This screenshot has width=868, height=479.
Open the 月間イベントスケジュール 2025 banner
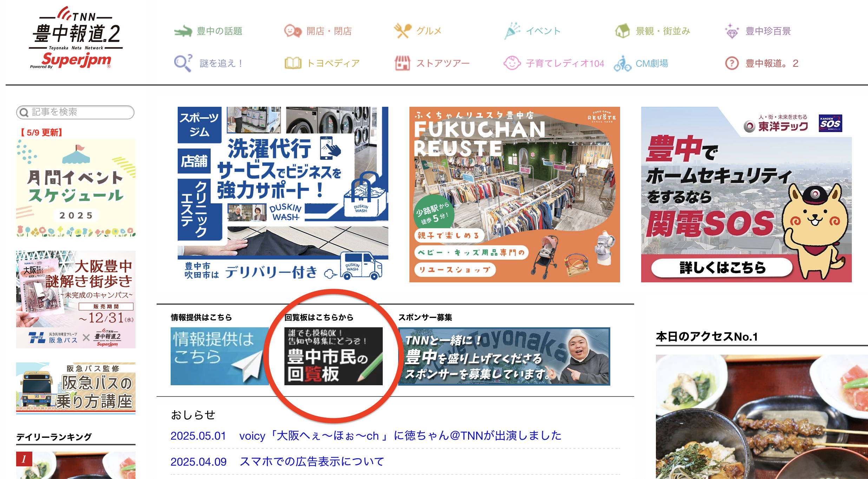pos(76,188)
